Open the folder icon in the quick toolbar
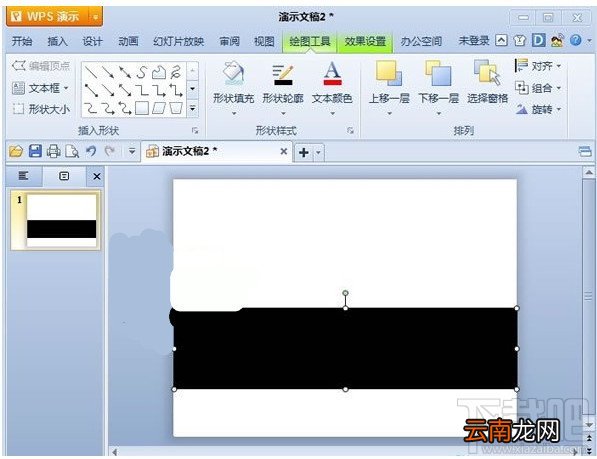Image resolution: width=597 pixels, height=459 pixels. pos(16,151)
